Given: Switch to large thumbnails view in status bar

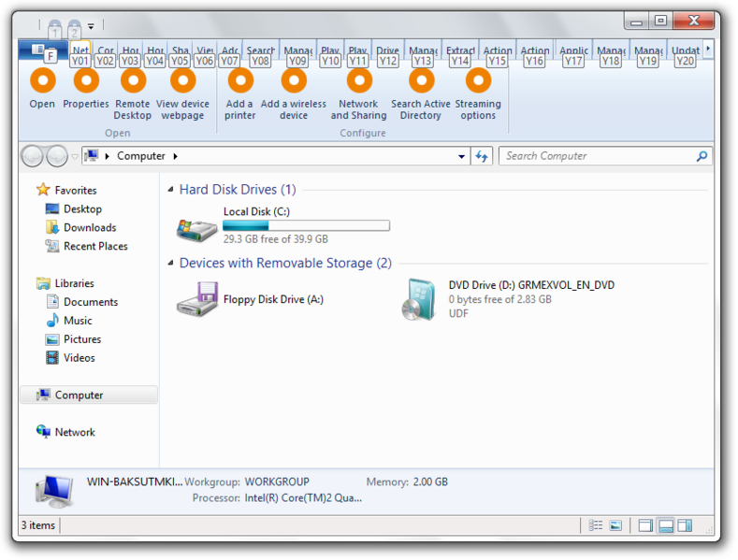Looking at the screenshot, I should point(615,525).
